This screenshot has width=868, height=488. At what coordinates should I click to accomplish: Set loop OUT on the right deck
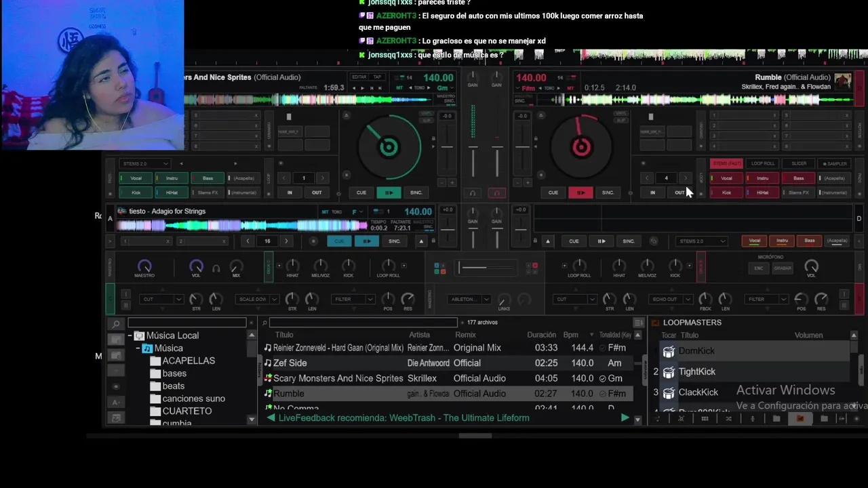(679, 192)
